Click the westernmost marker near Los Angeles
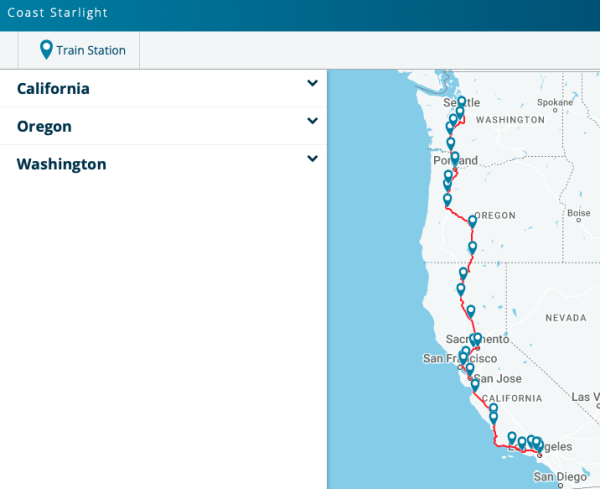600x489 pixels. pyautogui.click(x=512, y=438)
